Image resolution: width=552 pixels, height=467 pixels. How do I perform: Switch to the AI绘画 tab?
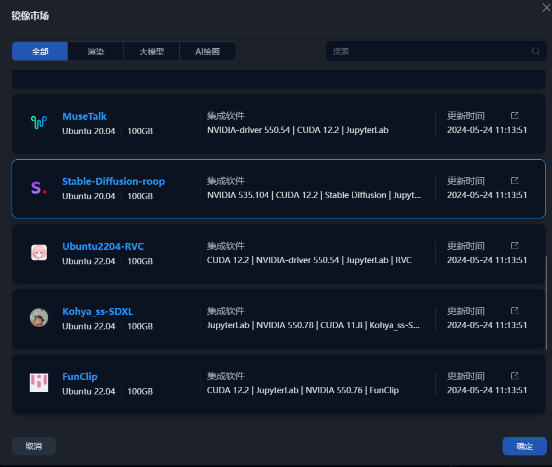click(x=208, y=51)
